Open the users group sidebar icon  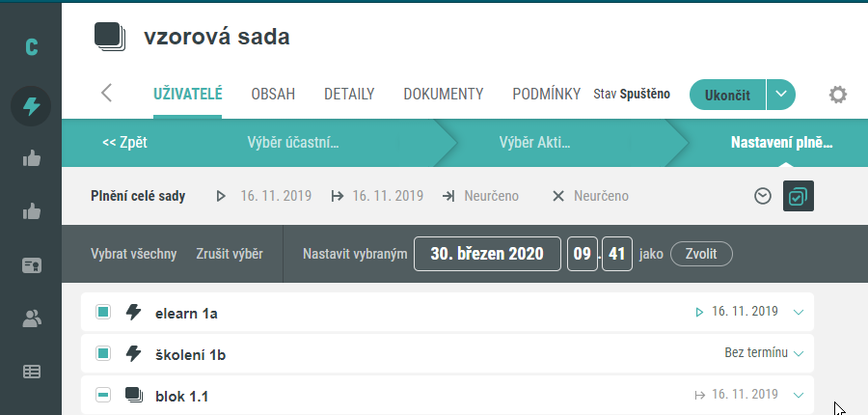(32, 318)
